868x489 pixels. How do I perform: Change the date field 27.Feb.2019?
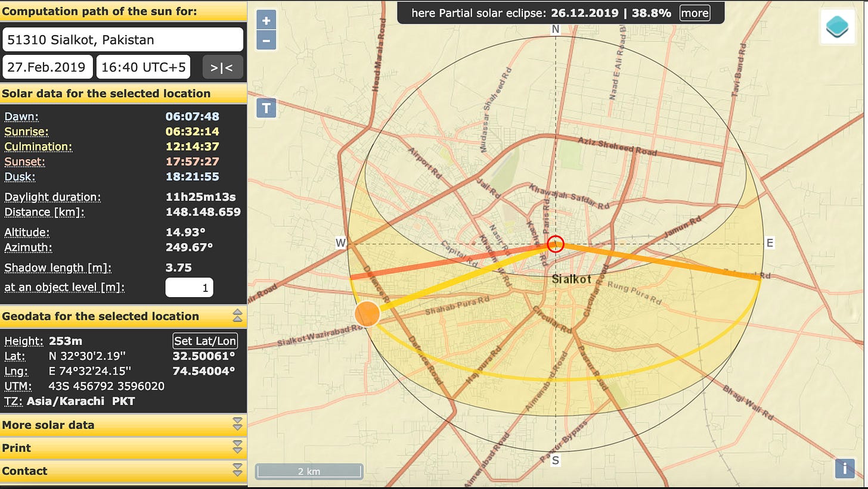coord(48,67)
